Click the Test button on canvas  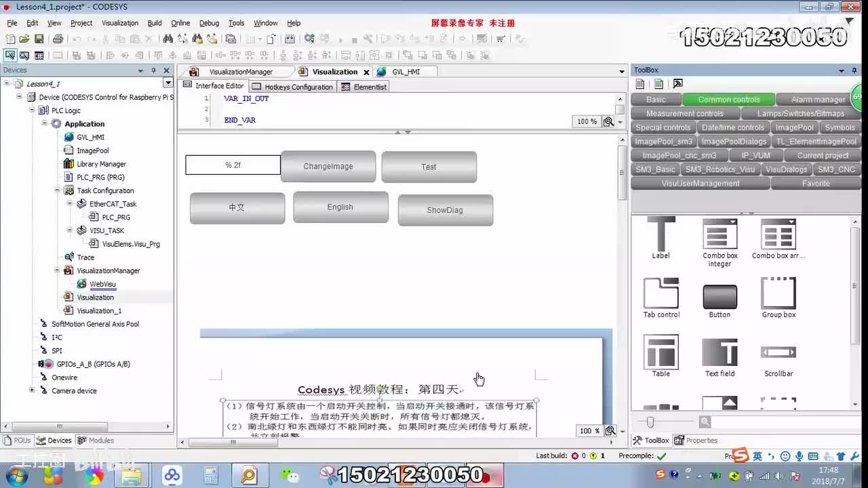(429, 167)
